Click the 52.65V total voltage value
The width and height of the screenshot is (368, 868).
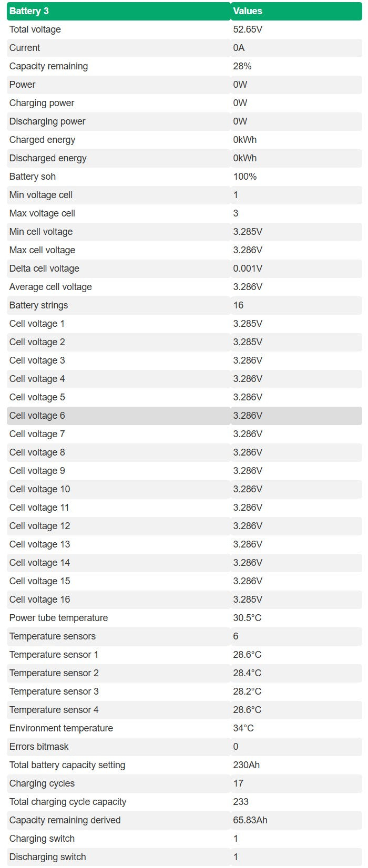point(248,29)
